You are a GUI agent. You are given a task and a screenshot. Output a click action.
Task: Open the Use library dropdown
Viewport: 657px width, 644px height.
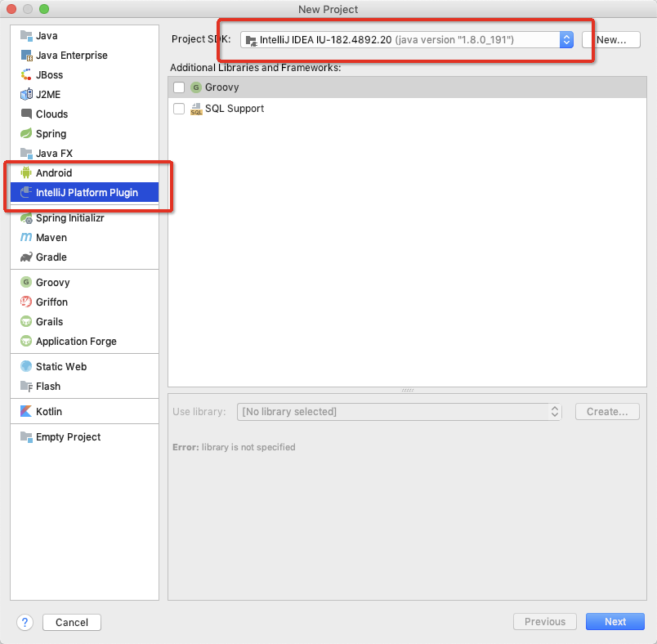[400, 412]
